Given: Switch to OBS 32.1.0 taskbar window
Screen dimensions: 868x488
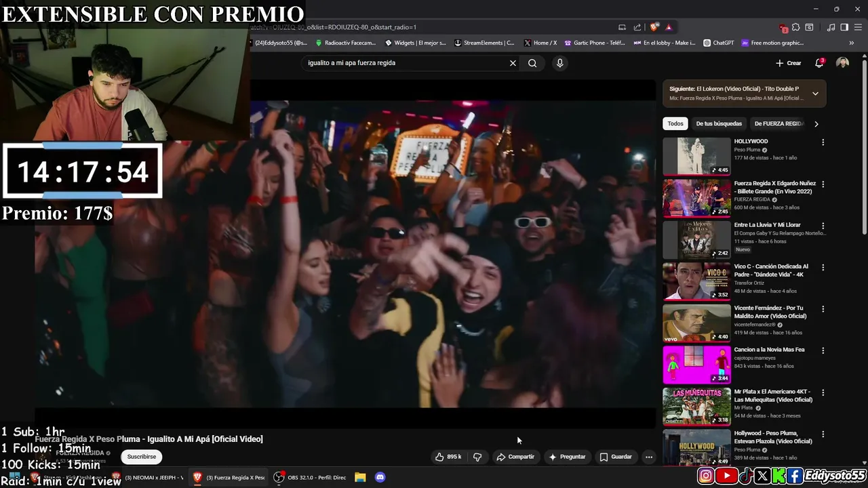Looking at the screenshot, I should click(x=309, y=477).
